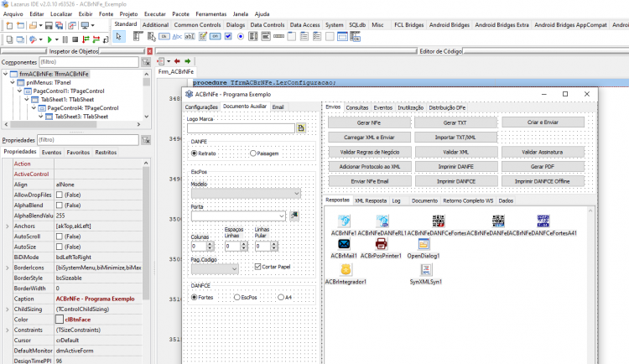Image resolution: width=629 pixels, height=364 pixels.
Task: Toggle AlphaBlend property checkbox
Action: pos(60,205)
